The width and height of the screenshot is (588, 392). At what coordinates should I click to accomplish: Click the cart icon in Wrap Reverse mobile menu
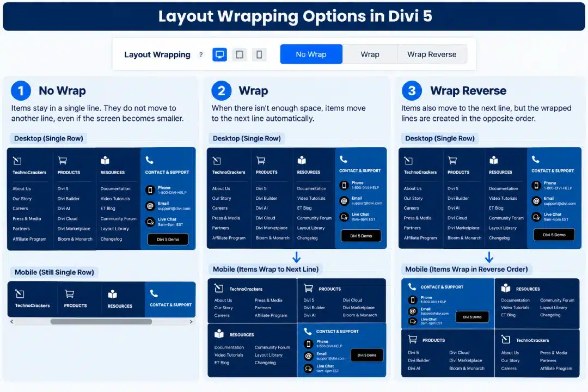[x=413, y=339]
